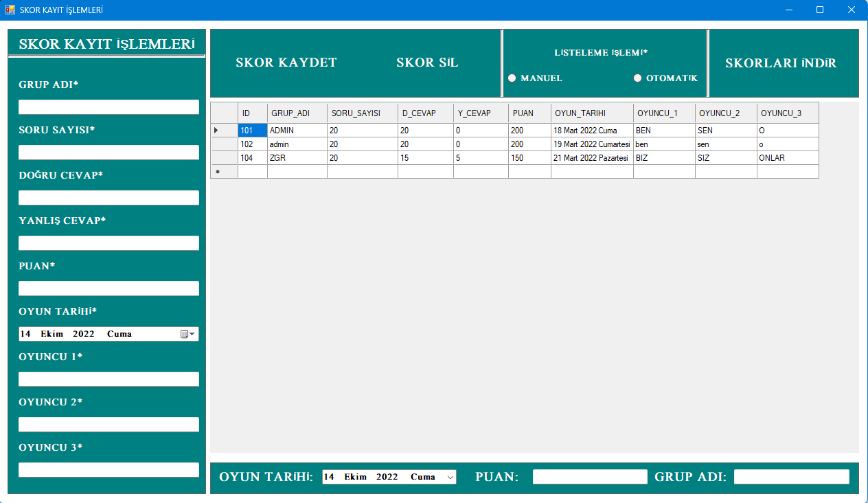Select the ID cell 104
The image size is (868, 503).
pos(253,158)
